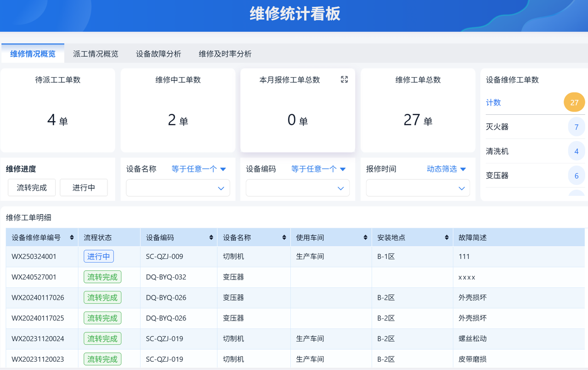The height and width of the screenshot is (370, 588).
Task: Sort by 设备编码 column arrows
Action: [x=211, y=238]
